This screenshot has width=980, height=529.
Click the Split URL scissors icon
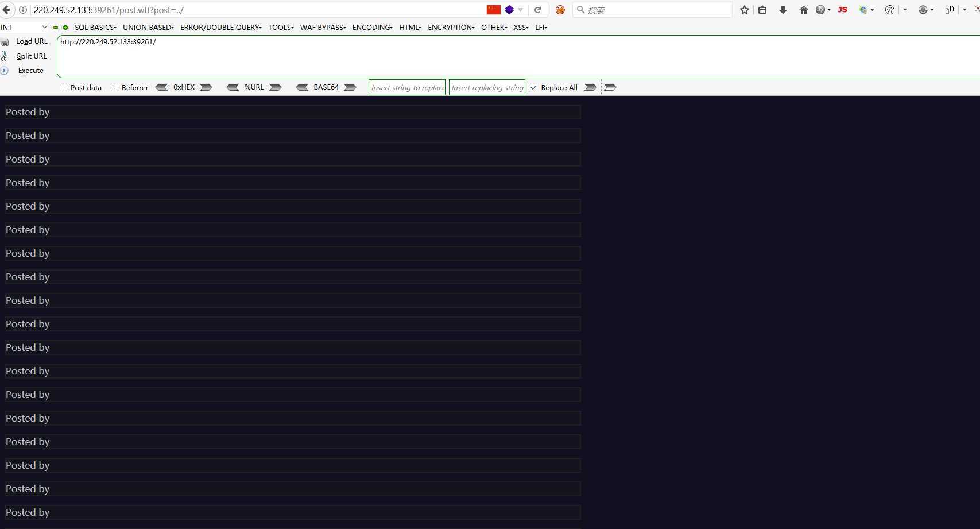[4, 56]
